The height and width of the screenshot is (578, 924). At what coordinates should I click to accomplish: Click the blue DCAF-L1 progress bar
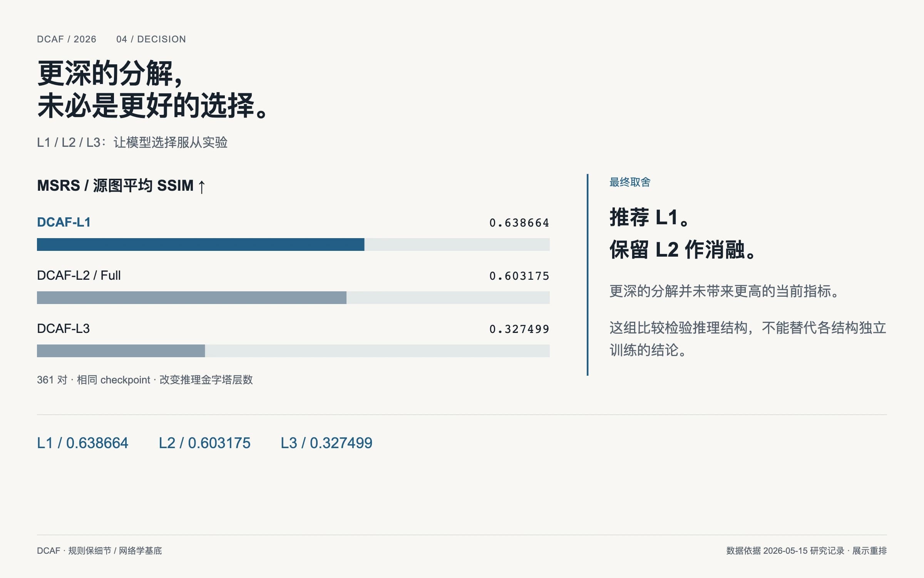point(201,245)
